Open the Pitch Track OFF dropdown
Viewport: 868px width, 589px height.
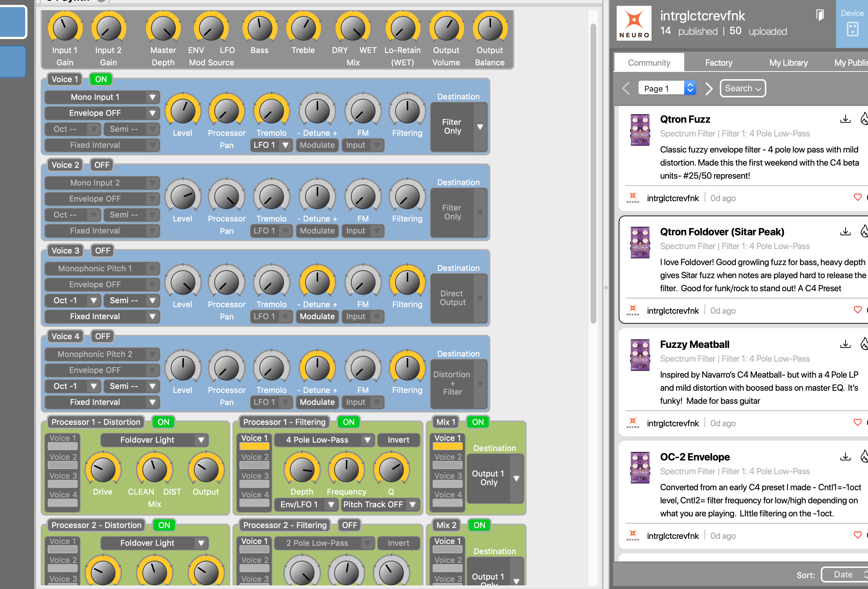click(380, 504)
